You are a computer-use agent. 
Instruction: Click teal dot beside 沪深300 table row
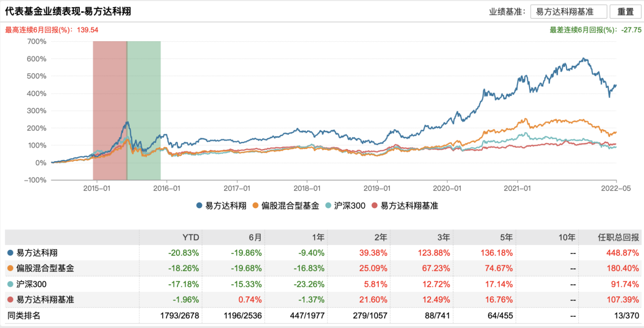click(x=10, y=284)
